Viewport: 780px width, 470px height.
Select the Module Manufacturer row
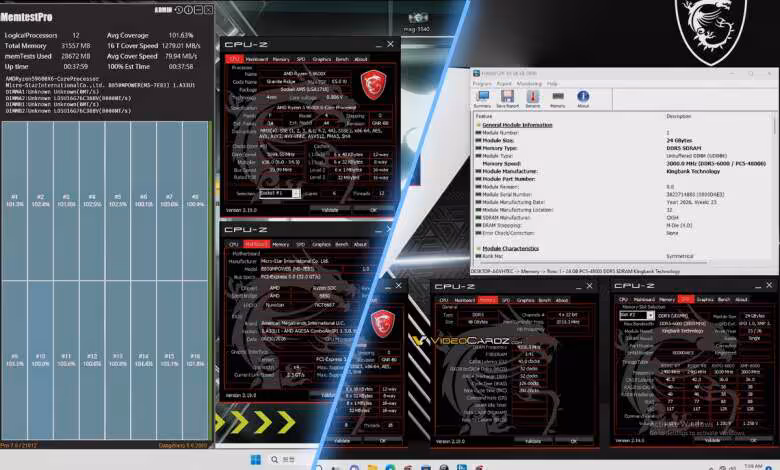(622, 171)
